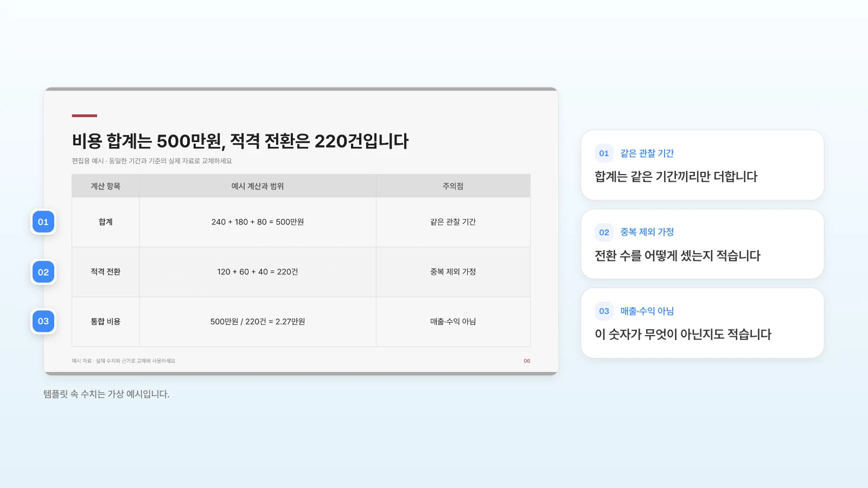Select the card text "합계는 같은 기간끼리만 더합니다"
The height and width of the screenshot is (488, 868).
676,177
